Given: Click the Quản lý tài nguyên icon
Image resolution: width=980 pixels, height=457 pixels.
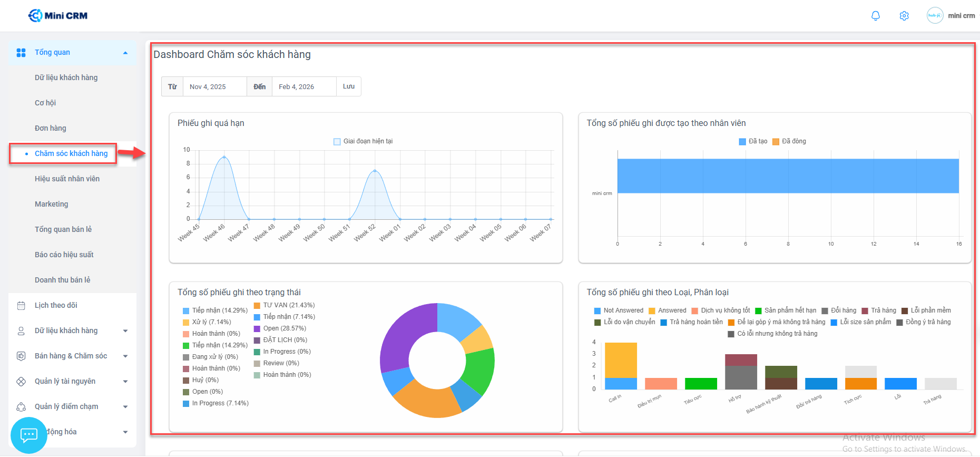Looking at the screenshot, I should click(x=21, y=382).
